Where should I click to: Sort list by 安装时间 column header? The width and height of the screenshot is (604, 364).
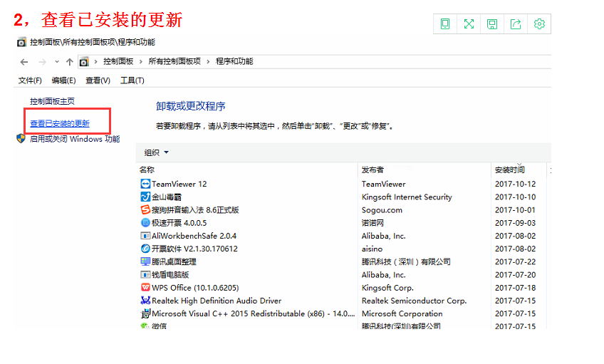(510, 170)
